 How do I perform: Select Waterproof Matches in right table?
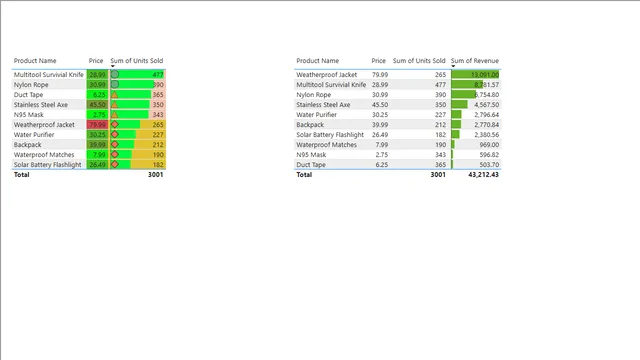pyautogui.click(x=327, y=144)
